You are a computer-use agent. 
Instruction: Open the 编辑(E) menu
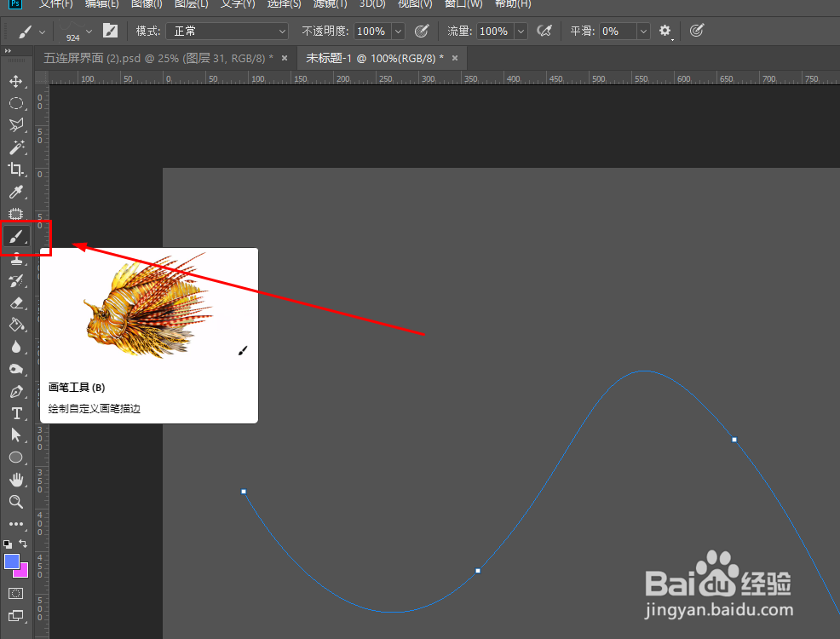101,3
